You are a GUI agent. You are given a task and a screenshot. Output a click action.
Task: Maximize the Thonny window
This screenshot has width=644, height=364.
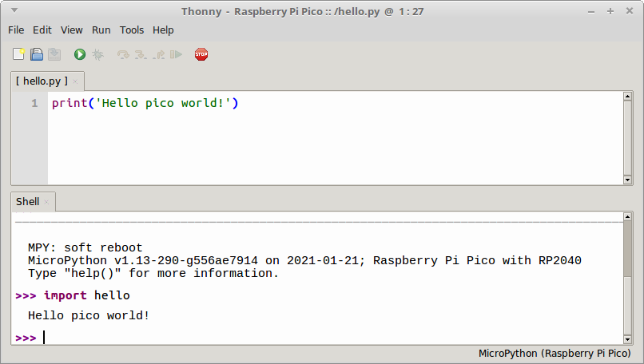pyautogui.click(x=610, y=11)
